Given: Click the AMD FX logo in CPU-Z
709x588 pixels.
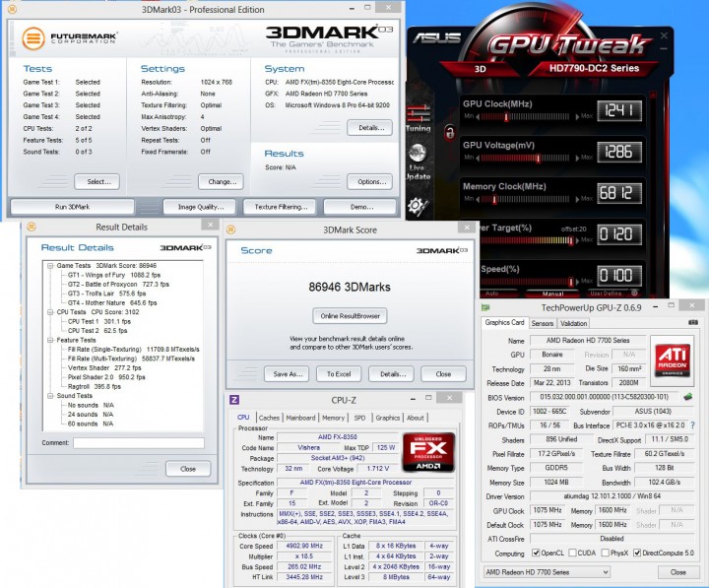Looking at the screenshot, I should [428, 451].
